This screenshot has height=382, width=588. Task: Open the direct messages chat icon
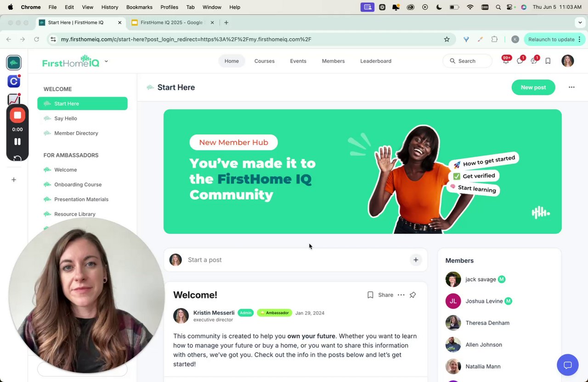click(x=520, y=61)
